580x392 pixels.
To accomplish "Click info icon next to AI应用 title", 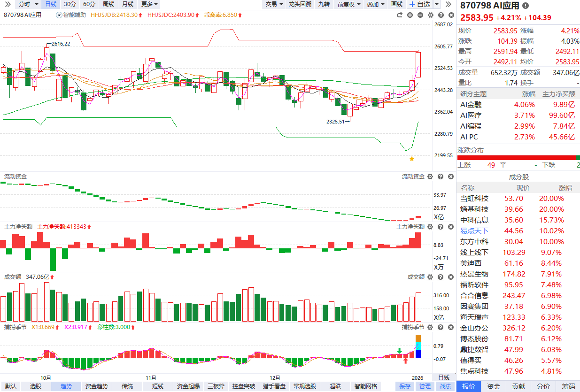I will click(525, 6).
